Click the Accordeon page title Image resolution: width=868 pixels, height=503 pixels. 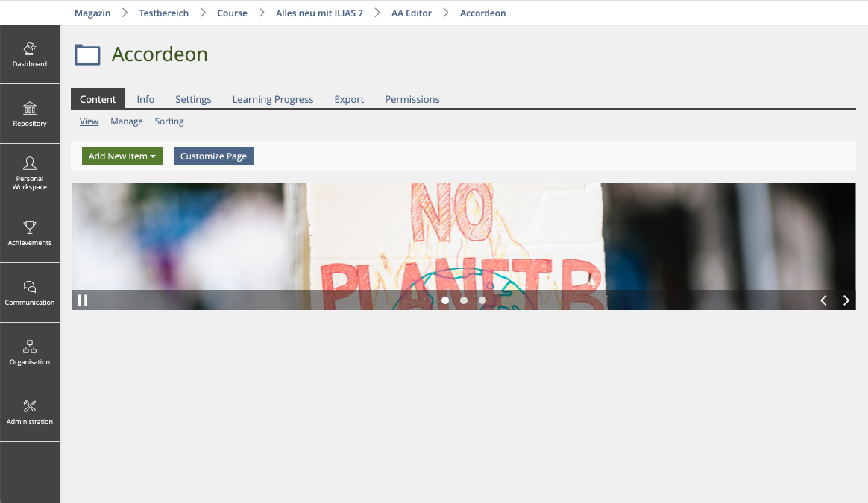point(160,54)
